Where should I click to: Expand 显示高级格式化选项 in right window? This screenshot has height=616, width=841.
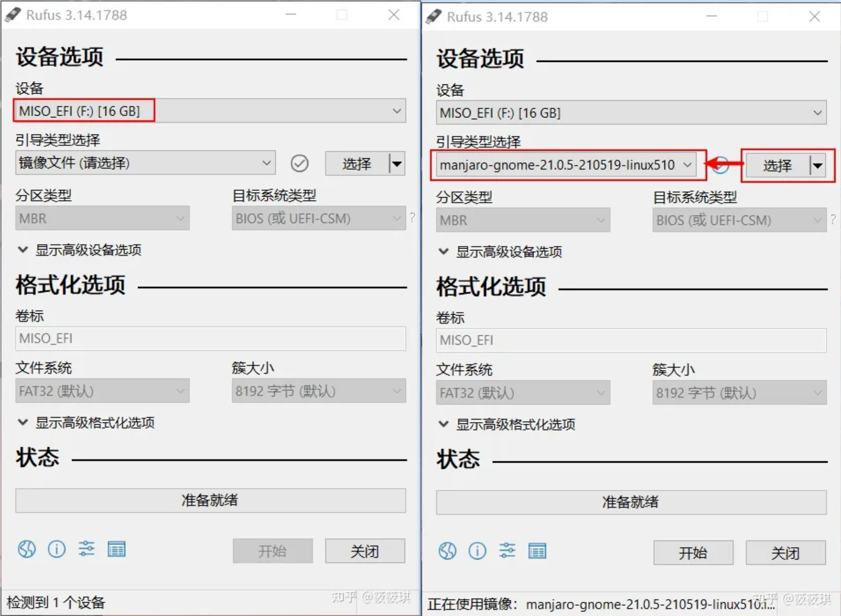[507, 424]
